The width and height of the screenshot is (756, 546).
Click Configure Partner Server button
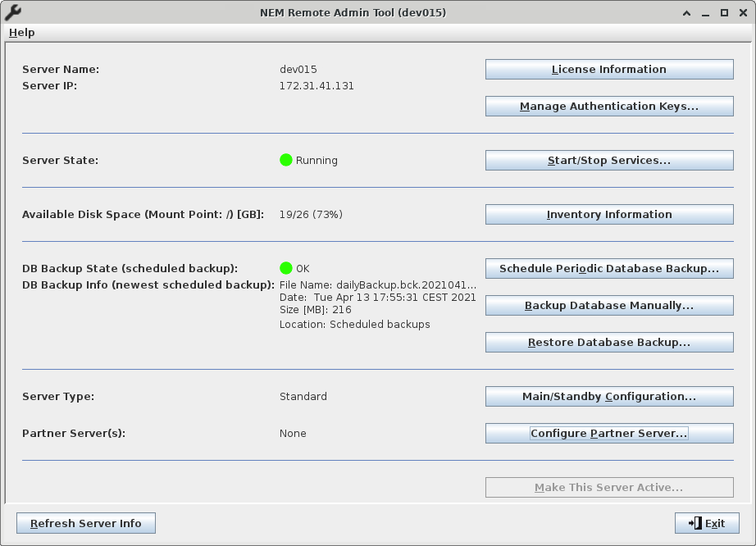pyautogui.click(x=608, y=434)
